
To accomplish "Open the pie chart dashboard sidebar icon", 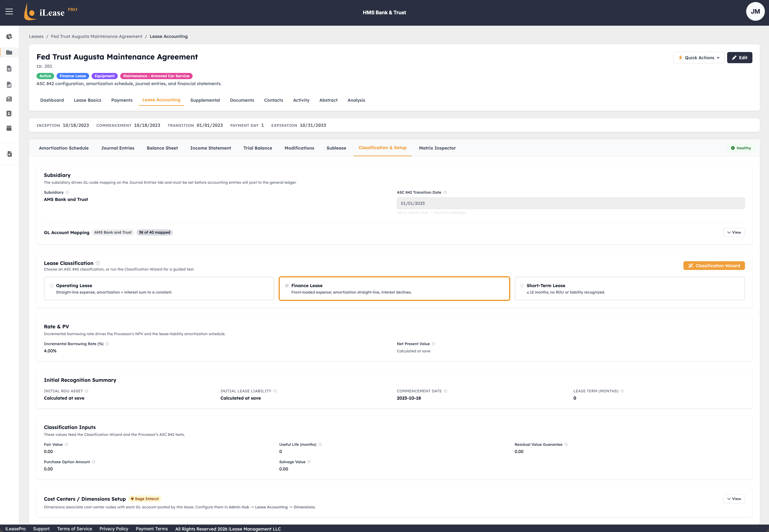I will [9, 36].
